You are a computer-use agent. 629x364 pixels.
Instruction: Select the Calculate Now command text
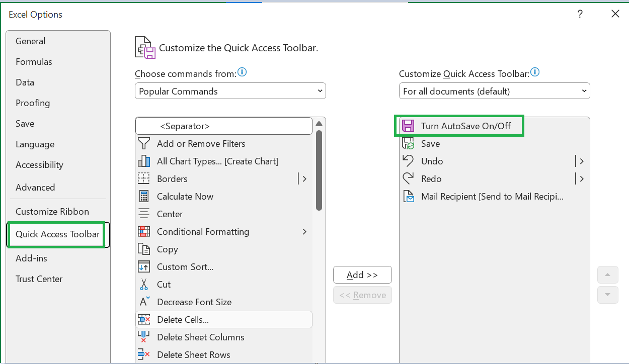click(x=185, y=197)
